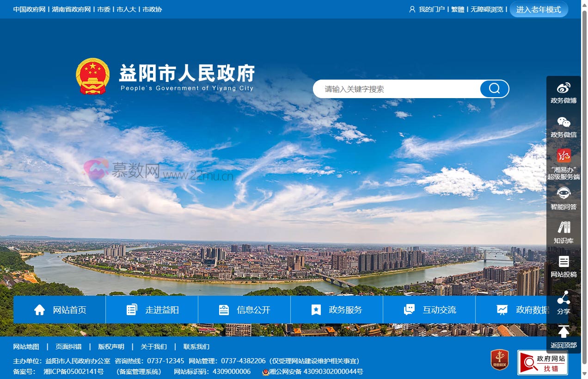Click the 网站地图 footer link
The height and width of the screenshot is (379, 588).
(26, 347)
